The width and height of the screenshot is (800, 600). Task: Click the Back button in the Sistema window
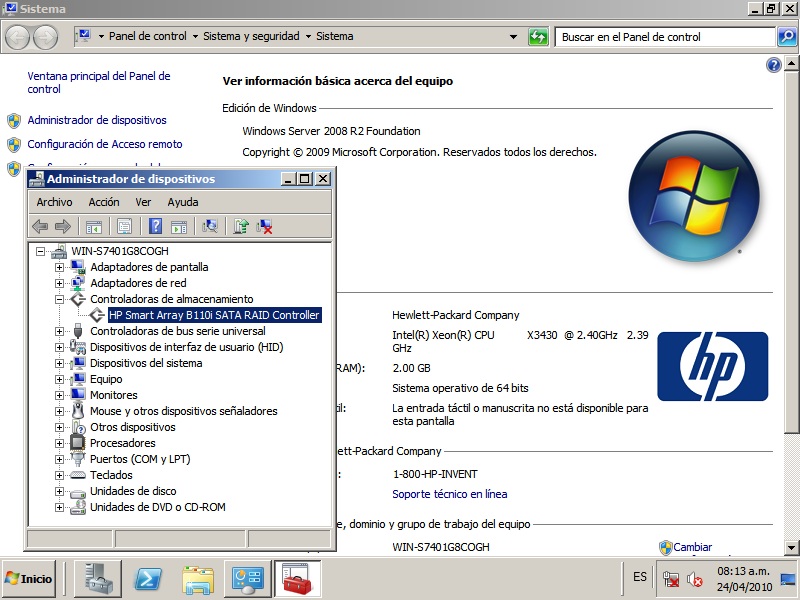17,37
